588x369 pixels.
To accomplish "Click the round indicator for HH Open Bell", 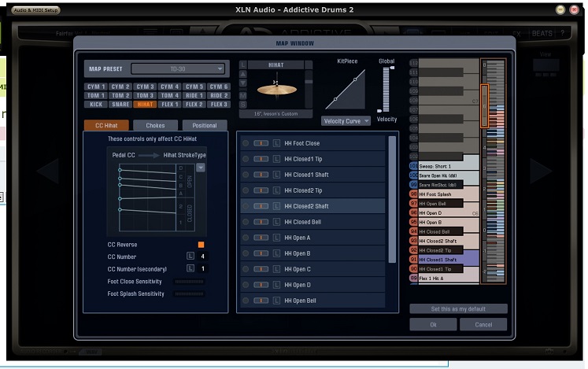I will point(246,301).
